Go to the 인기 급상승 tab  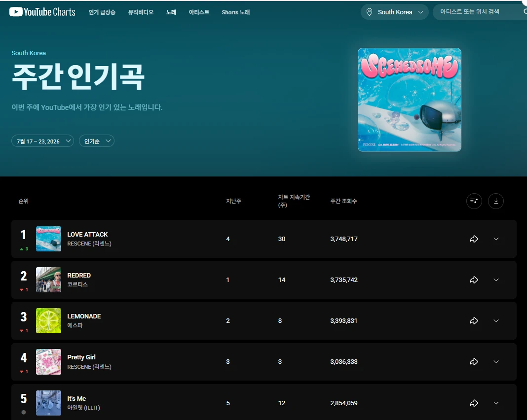(x=102, y=12)
